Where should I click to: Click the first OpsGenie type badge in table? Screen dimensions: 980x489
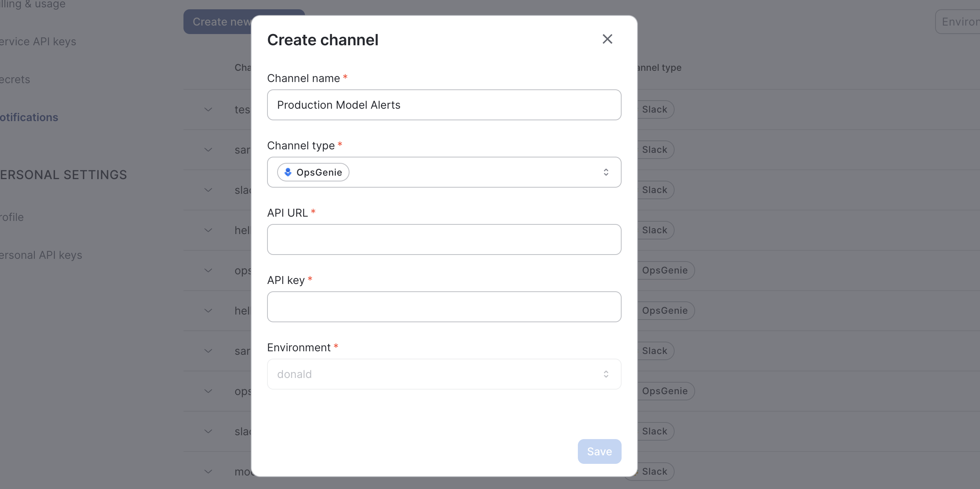tap(665, 271)
